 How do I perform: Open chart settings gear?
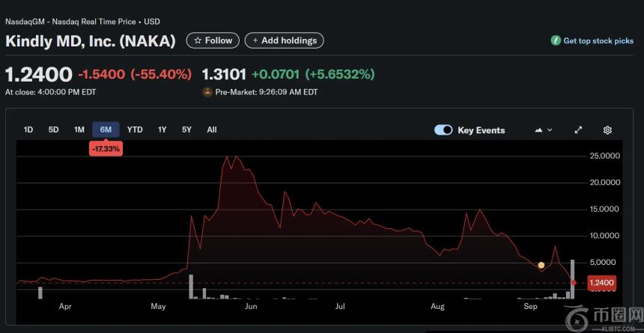pyautogui.click(x=607, y=130)
